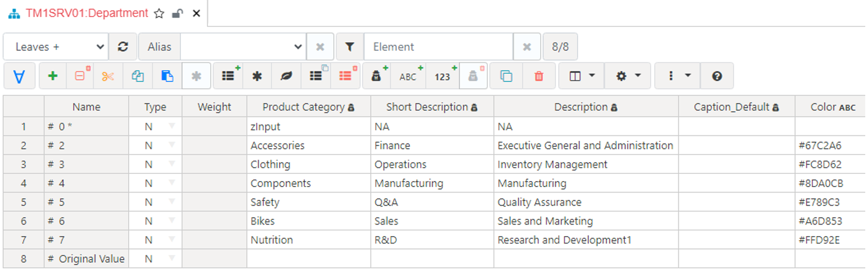Image resolution: width=868 pixels, height=274 pixels.
Task: Click the list icon with copy badge
Action: tap(316, 76)
